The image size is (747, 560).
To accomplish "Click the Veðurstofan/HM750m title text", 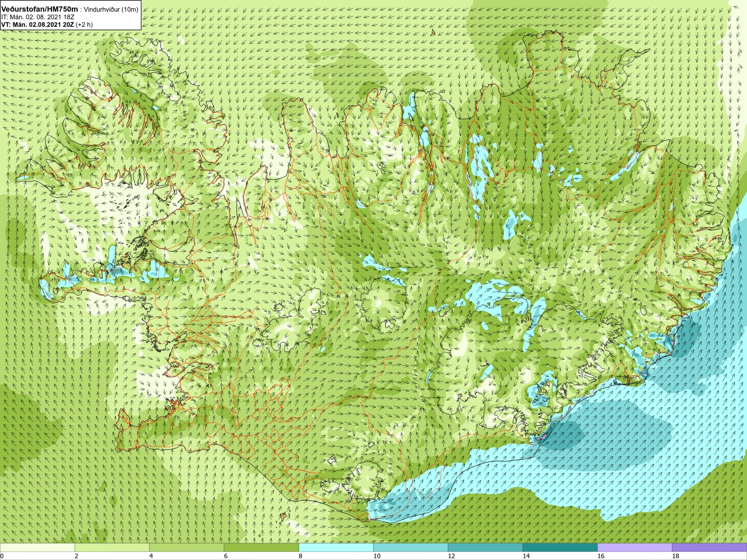I will point(40,9).
